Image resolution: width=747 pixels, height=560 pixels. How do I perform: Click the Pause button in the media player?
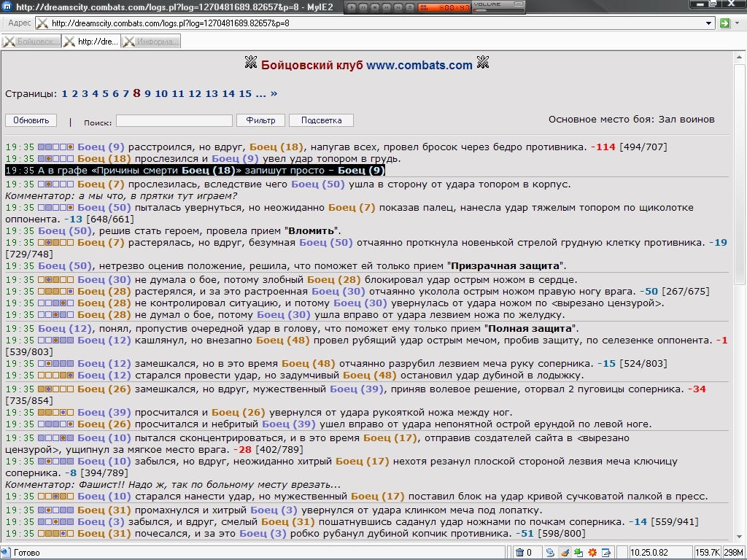pyautogui.click(x=363, y=7)
